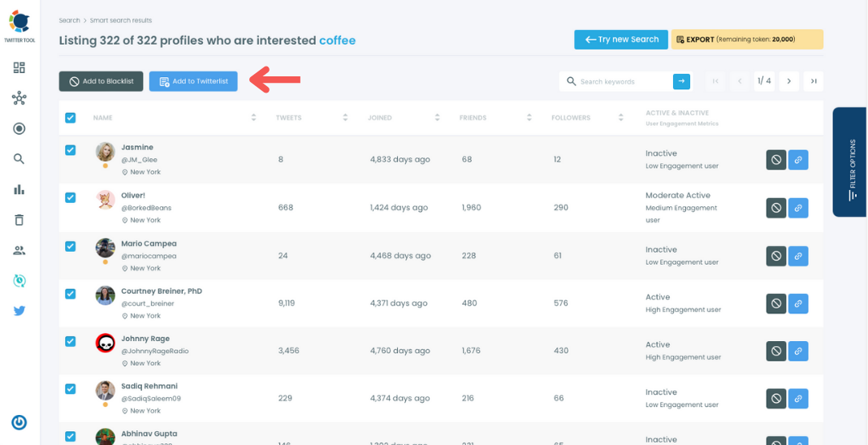The width and height of the screenshot is (868, 445).
Task: Click Johnny Rage's skull avatar
Action: [x=106, y=343]
